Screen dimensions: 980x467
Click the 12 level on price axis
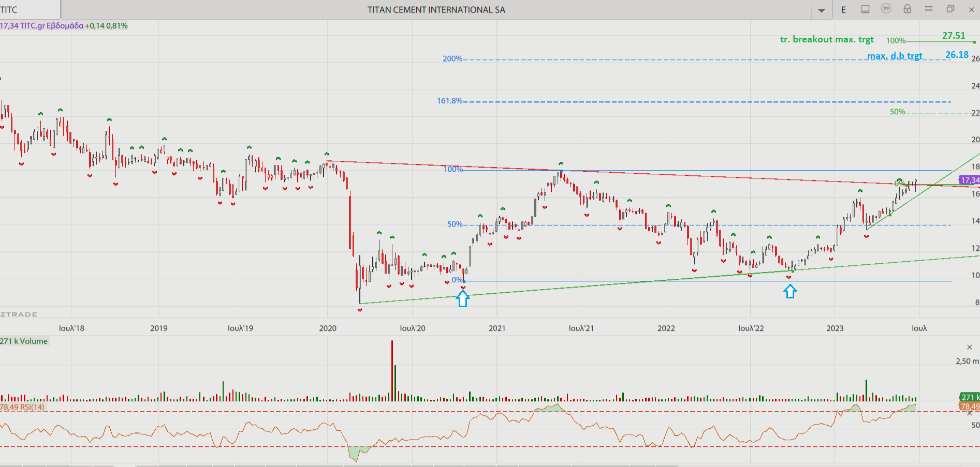coord(975,248)
